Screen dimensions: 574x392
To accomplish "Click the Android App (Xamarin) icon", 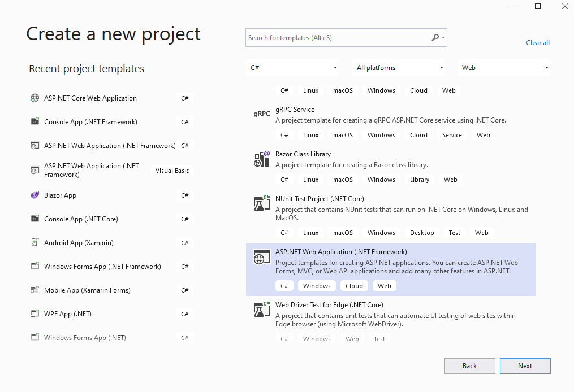I will click(35, 242).
